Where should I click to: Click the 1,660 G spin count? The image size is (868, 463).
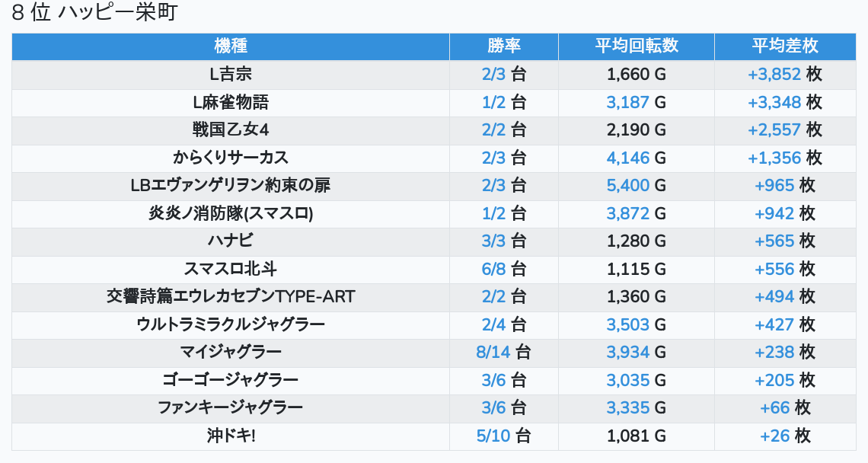point(637,74)
